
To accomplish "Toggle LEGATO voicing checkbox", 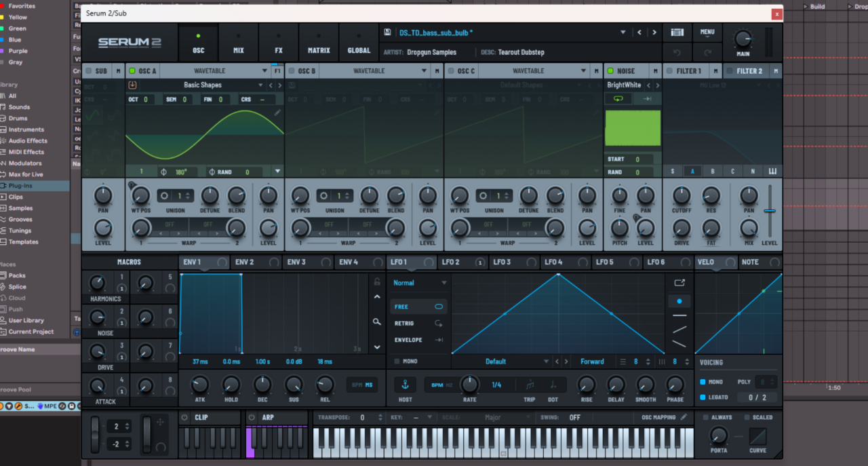I will (x=703, y=397).
